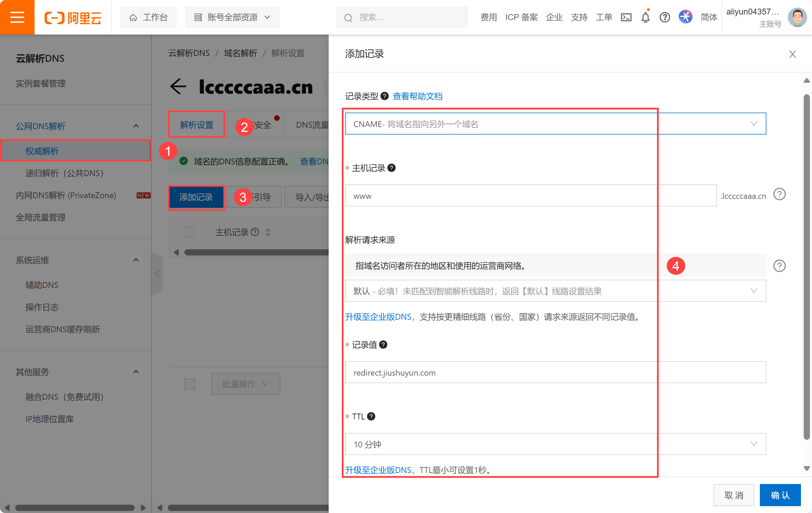Screen dimensions: 812x513
Task: Show help tooltip for record value
Action: (383, 345)
